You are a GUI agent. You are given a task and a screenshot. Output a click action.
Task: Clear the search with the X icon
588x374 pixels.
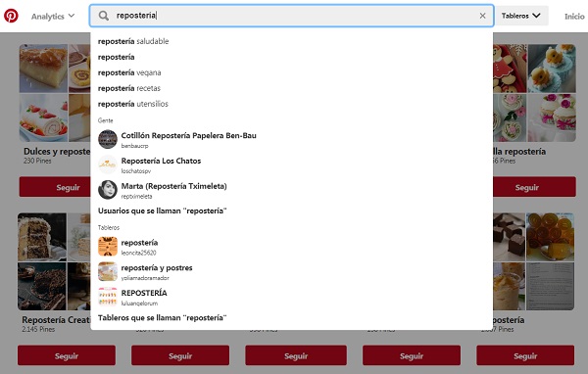tap(482, 16)
